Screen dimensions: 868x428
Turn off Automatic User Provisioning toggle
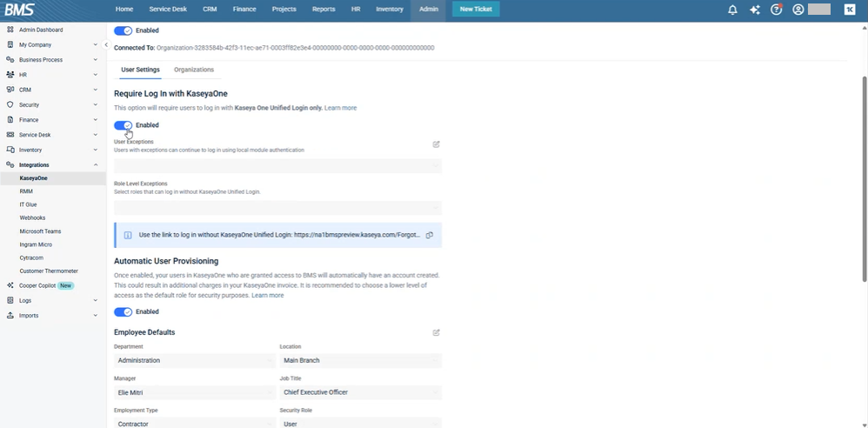click(x=124, y=311)
